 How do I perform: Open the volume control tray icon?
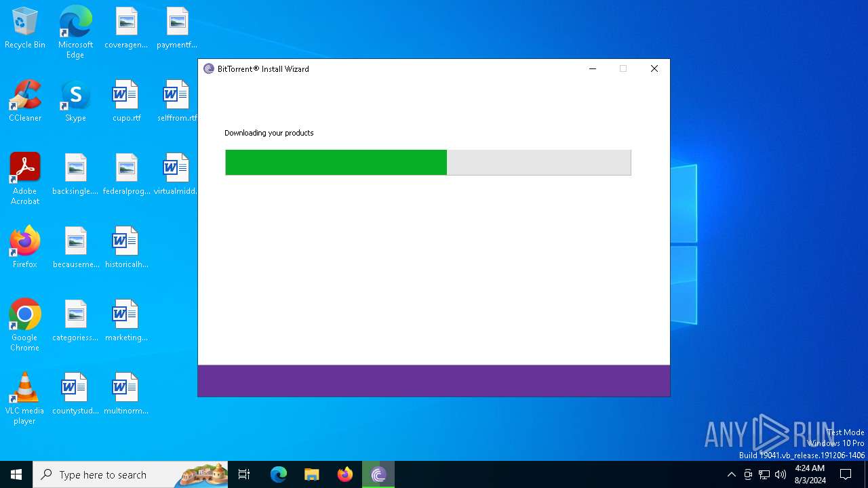(x=781, y=474)
